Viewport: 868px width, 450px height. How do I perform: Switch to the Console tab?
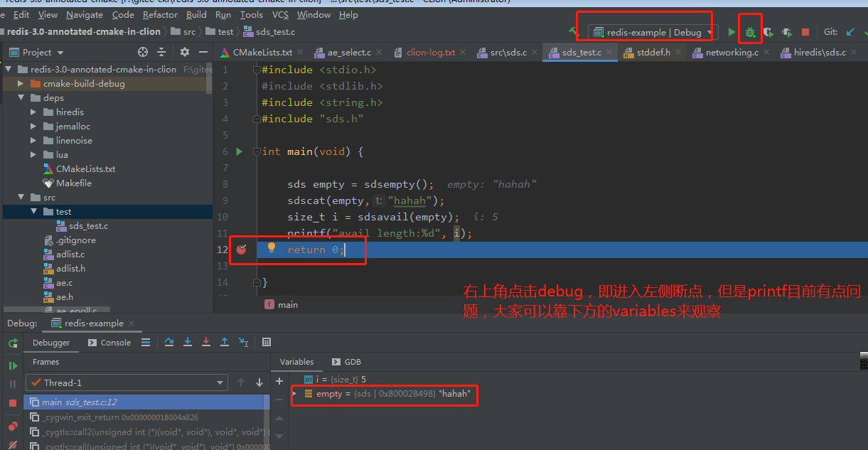point(109,342)
